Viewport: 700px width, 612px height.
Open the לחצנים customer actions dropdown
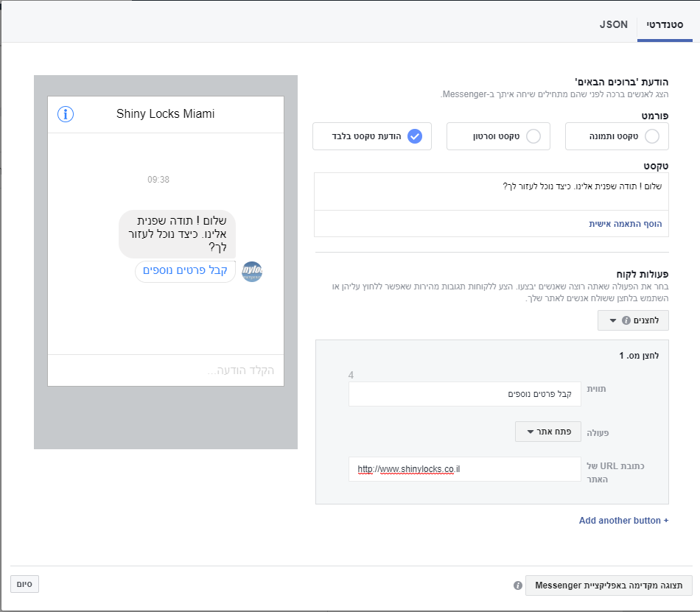tap(633, 320)
